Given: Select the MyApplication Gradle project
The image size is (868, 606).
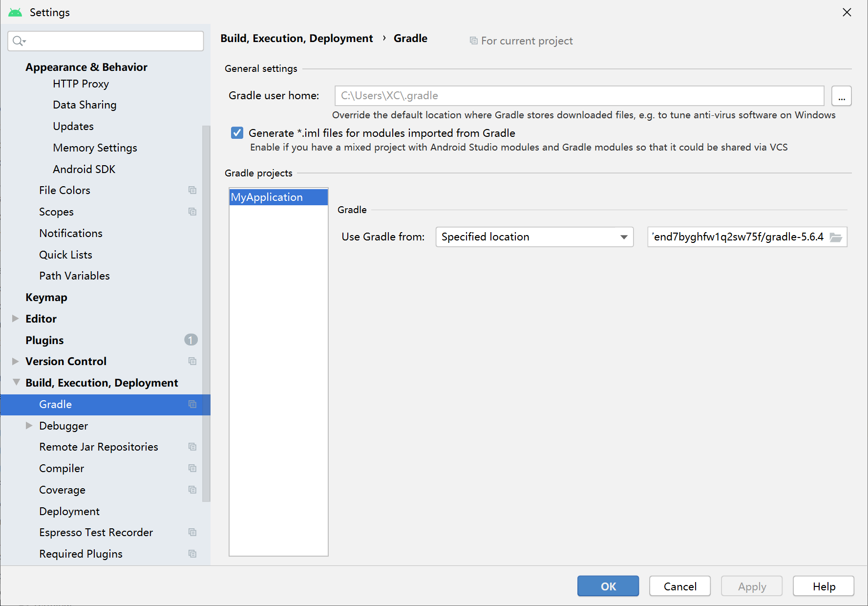Looking at the screenshot, I should click(267, 197).
